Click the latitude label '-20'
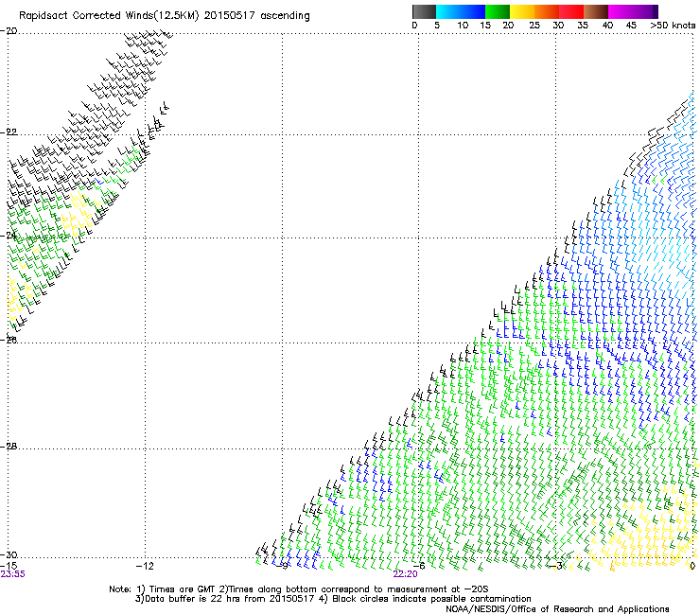 (9, 31)
